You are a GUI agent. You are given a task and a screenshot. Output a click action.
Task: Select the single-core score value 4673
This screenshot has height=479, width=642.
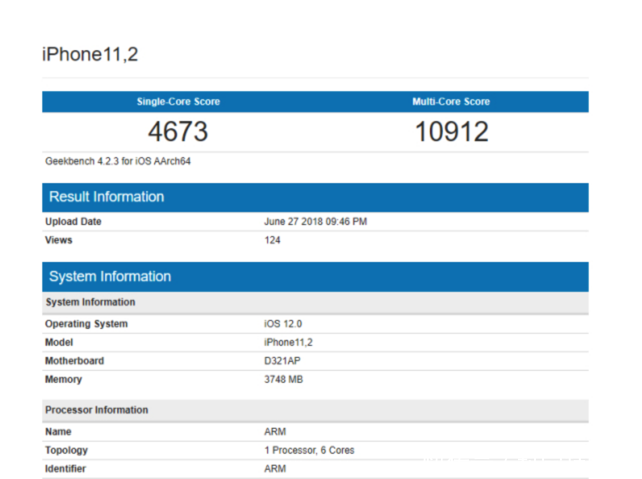click(x=178, y=132)
